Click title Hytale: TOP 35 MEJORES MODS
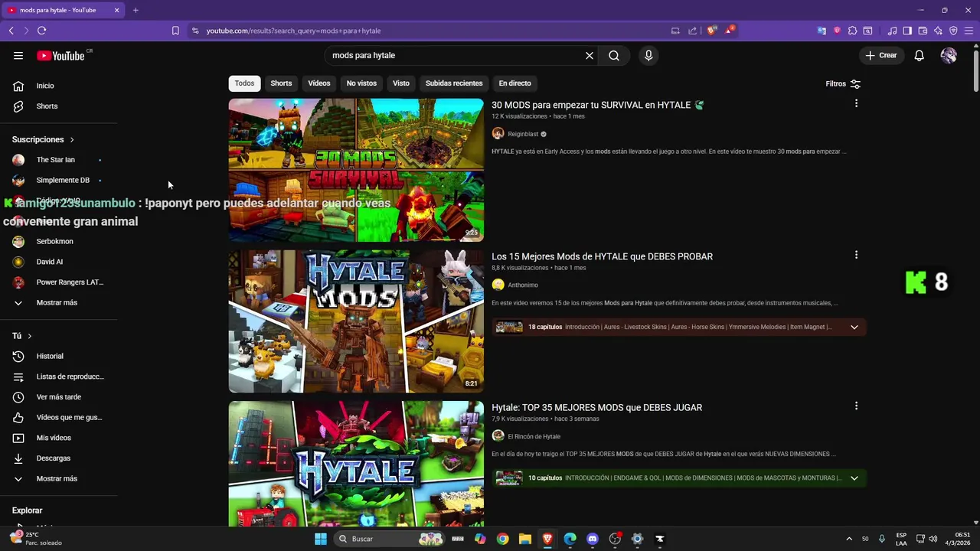The height and width of the screenshot is (551, 980). [x=596, y=407]
